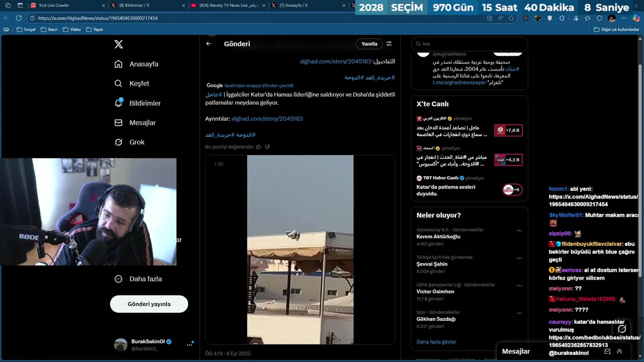Click the Read aloud icon
This screenshot has width=644, height=362.
click(500, 18)
